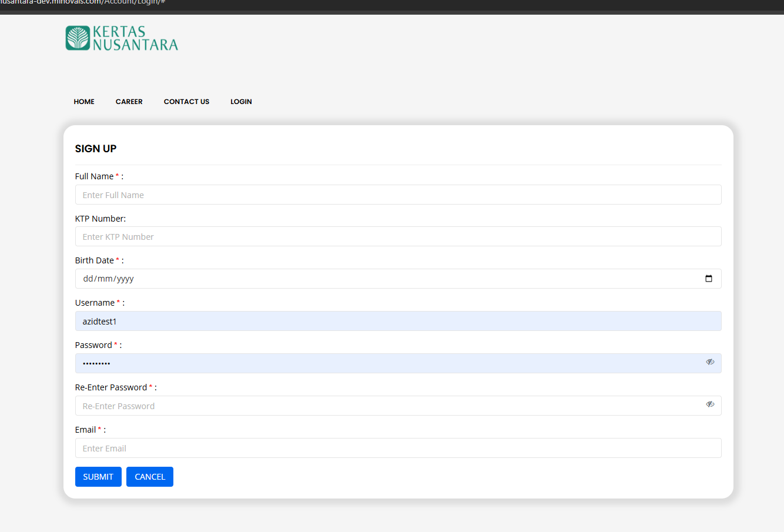
Task: Focus the Full Name input field
Action: coord(398,195)
